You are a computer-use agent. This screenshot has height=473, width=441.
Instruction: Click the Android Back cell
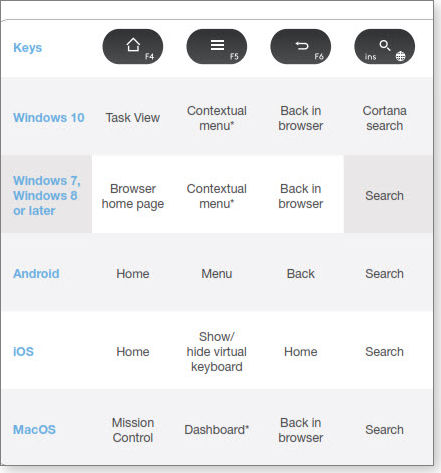[301, 274]
